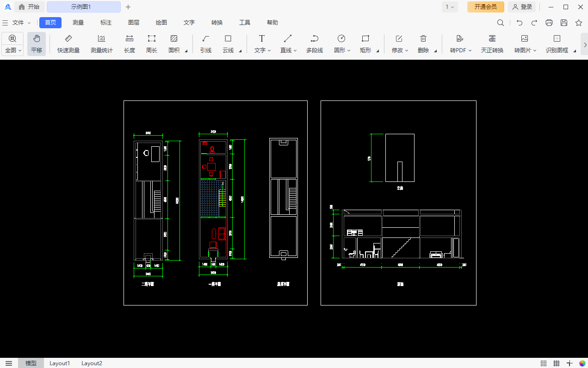
Task: Select the 云线 cloud line tool
Action: (x=228, y=44)
